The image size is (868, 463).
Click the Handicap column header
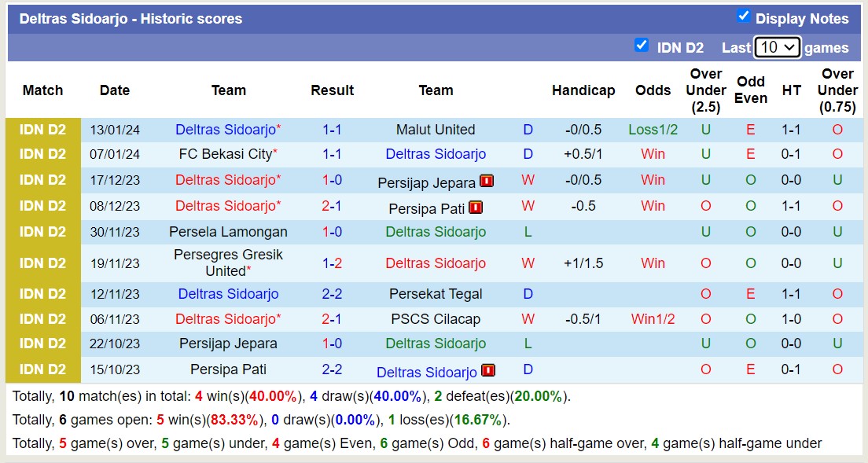pos(583,90)
